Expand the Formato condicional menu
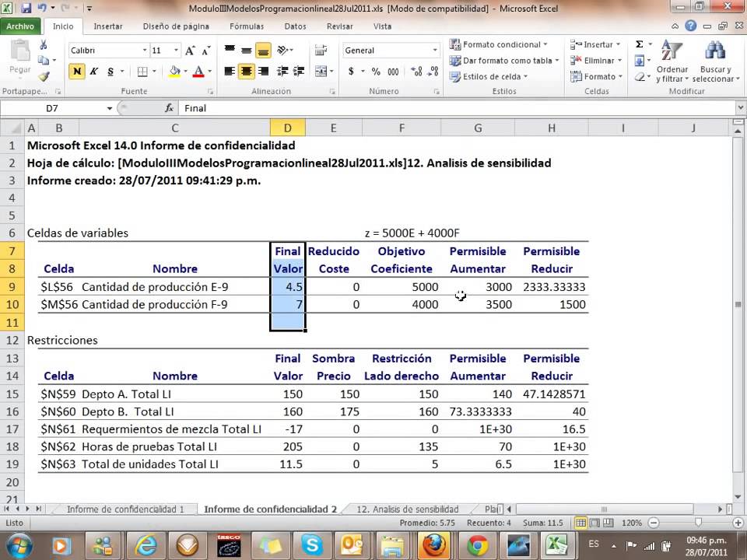The image size is (747, 560). 498,44
